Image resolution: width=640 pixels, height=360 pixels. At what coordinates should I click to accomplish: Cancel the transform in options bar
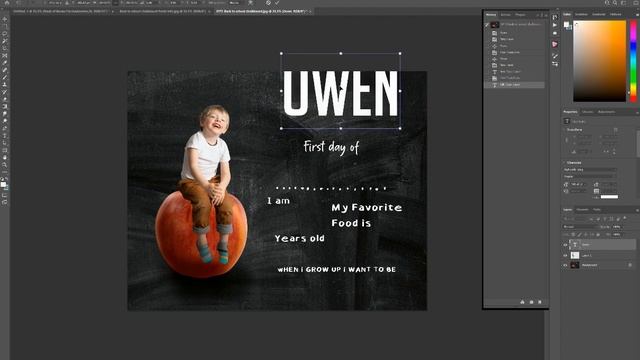[268, 3]
